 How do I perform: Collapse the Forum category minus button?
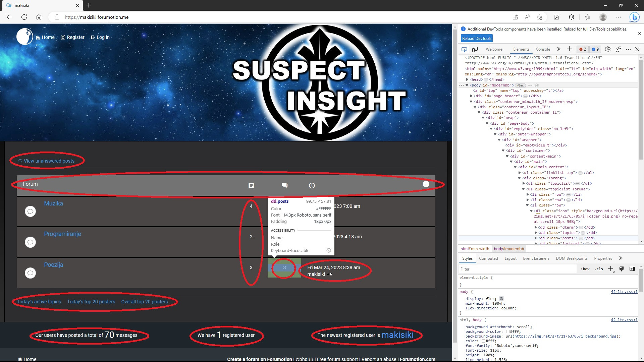[x=426, y=184]
